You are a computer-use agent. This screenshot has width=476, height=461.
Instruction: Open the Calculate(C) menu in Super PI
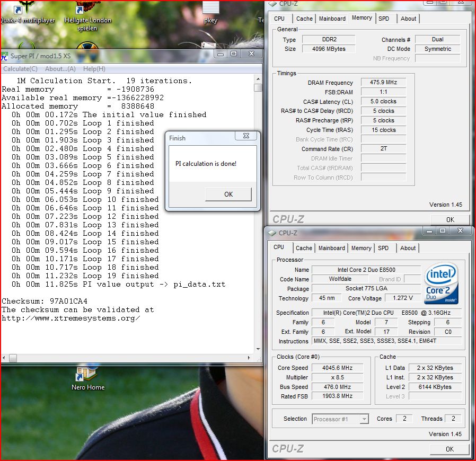pyautogui.click(x=20, y=69)
